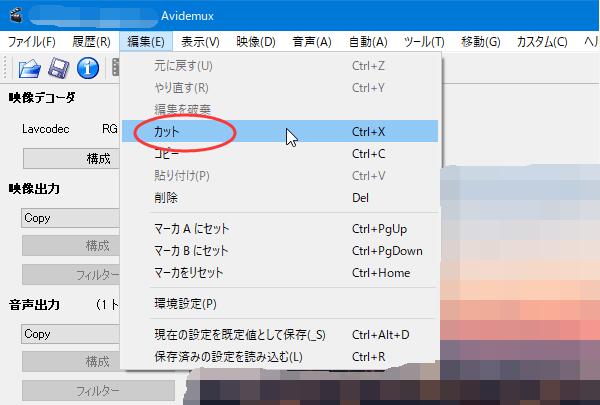
Task: Open the 映像出力 Copy dropdown
Action: [x=71, y=218]
